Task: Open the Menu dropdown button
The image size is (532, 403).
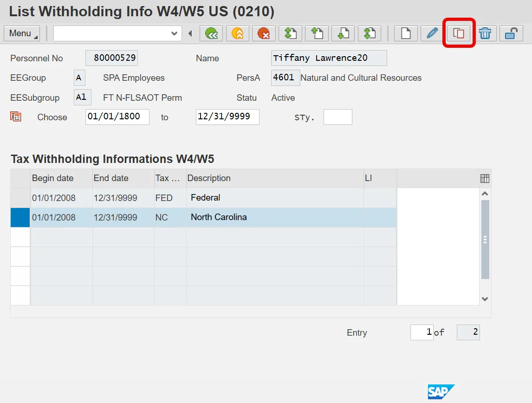Action: (x=22, y=33)
